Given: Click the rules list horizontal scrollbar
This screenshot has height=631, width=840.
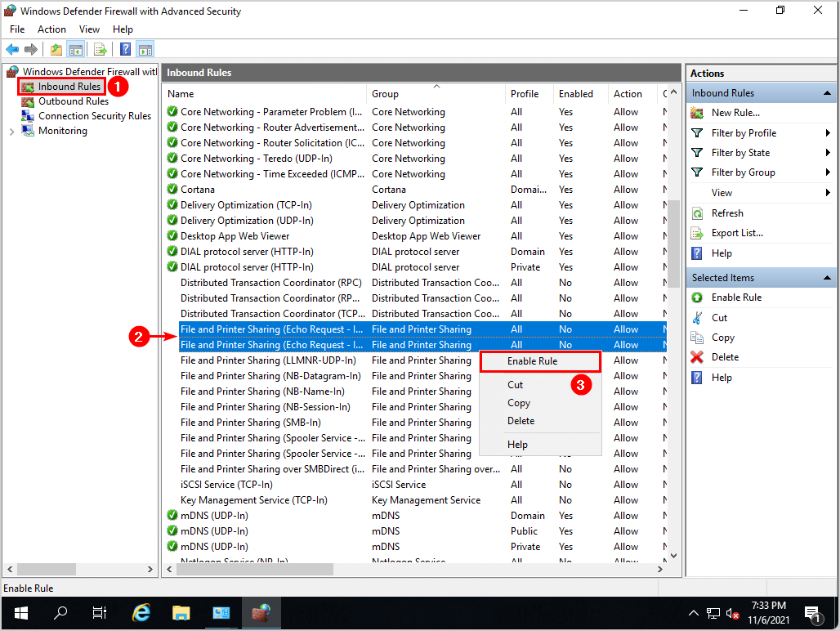Looking at the screenshot, I should pos(254,569).
